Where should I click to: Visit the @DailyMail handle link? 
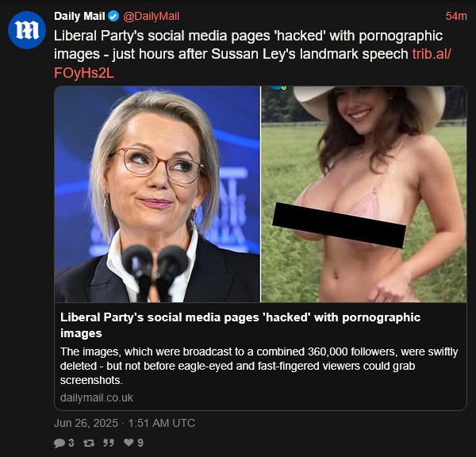point(152,16)
